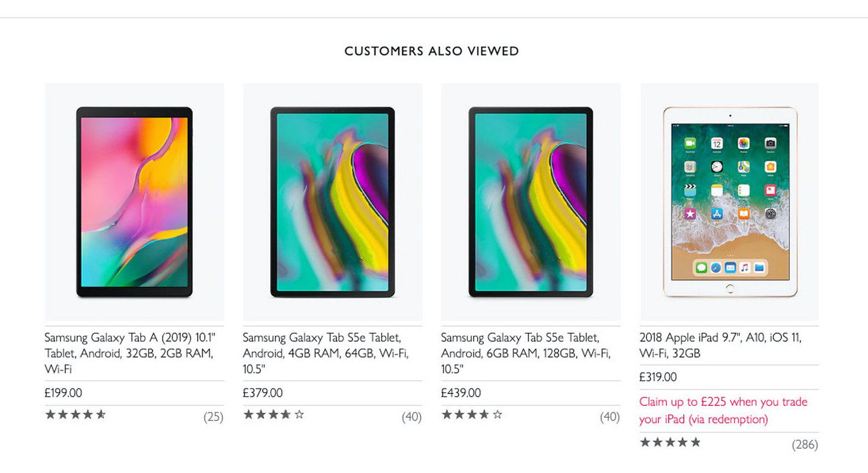Open the (286) reviews count for the iPad
This screenshot has height=473, width=868.
pos(804,444)
